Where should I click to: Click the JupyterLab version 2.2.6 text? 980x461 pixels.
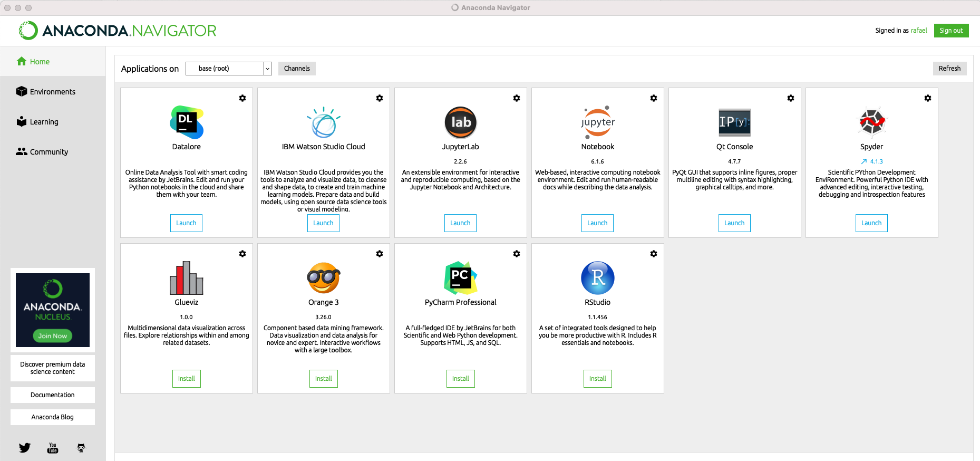click(x=460, y=161)
